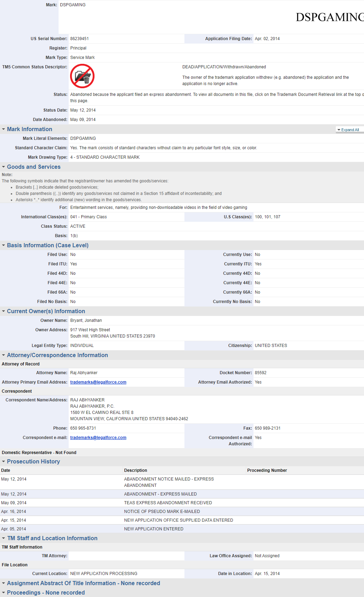Click the large DSPGAMING mark drawing
364x597 pixels.
pos(330,17)
